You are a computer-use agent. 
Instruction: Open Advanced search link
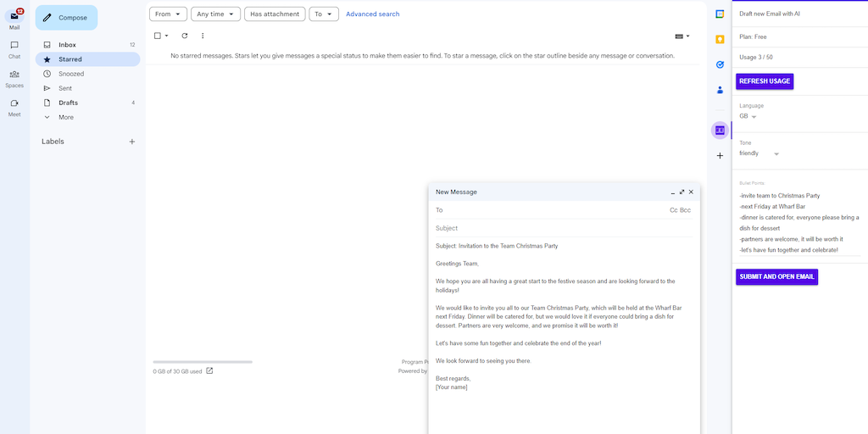pos(373,14)
